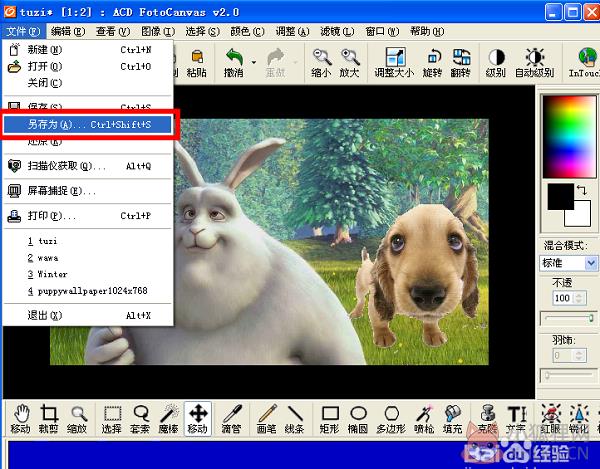This screenshot has width=600, height=469.
Task: Select the rectangular Selection (选择) tool
Action: click(x=112, y=419)
